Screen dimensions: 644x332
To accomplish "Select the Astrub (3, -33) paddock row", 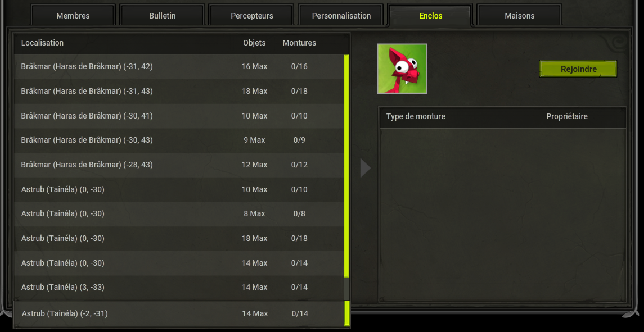I will coord(179,287).
